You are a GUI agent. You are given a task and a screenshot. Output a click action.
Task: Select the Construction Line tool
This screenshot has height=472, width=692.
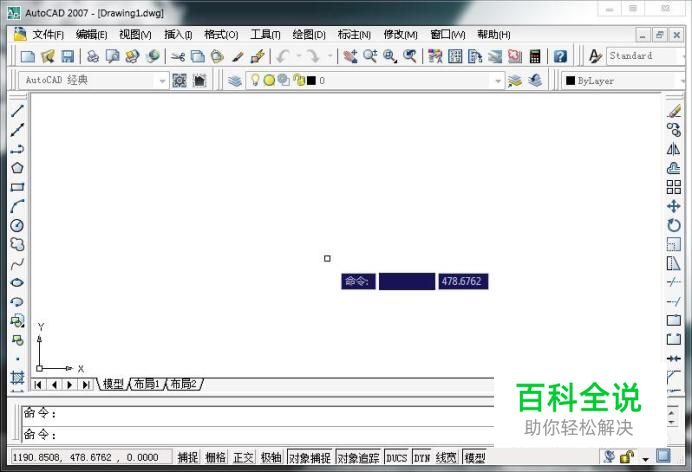click(17, 130)
